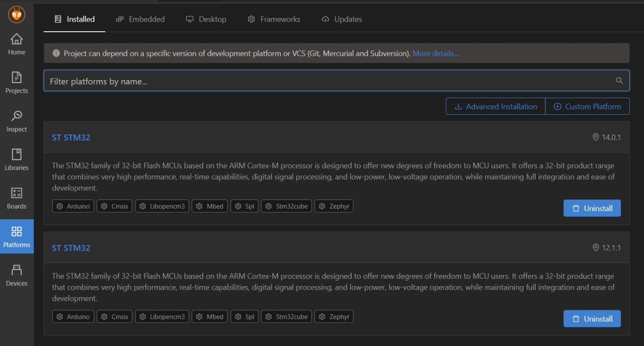
Task: Open the Libraries sidebar section
Action: [x=17, y=160]
